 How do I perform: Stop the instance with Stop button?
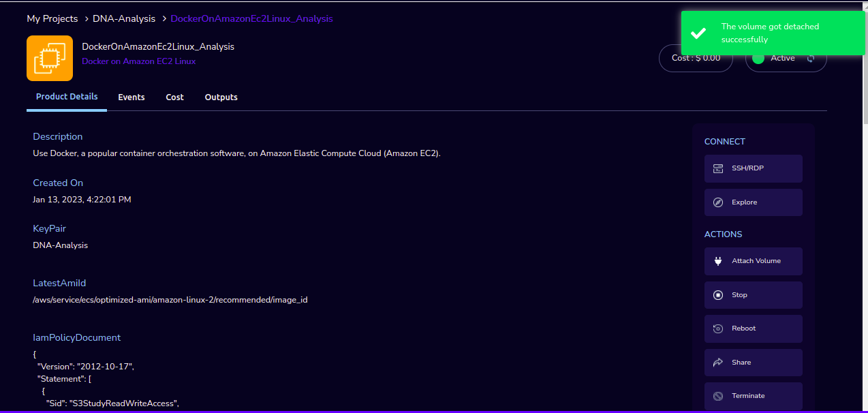(x=754, y=295)
